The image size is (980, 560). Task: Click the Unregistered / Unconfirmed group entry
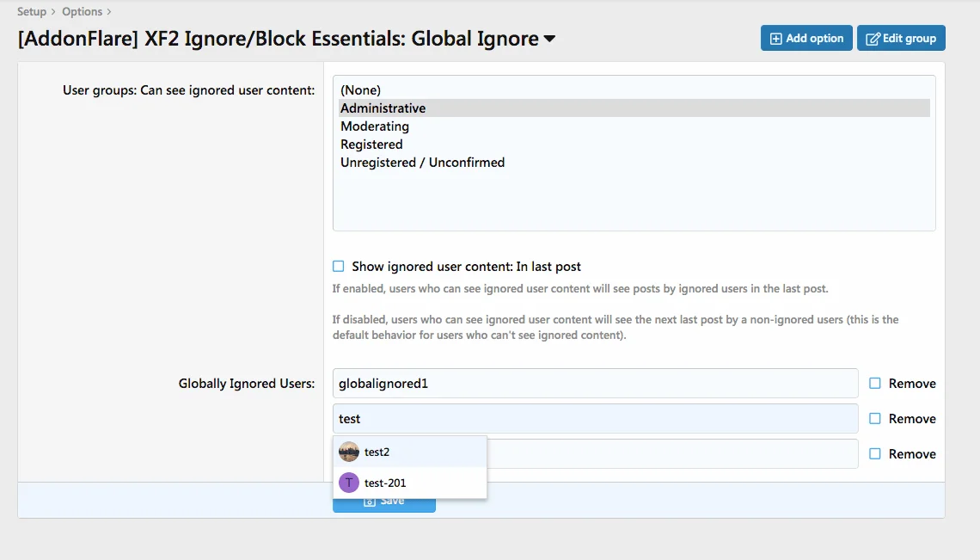[x=422, y=162]
